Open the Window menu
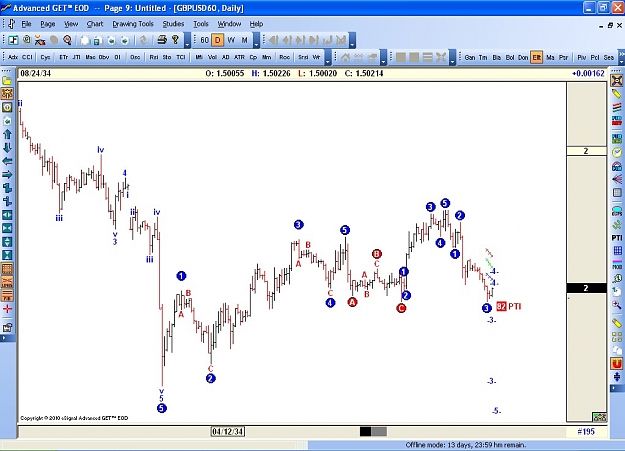 click(x=229, y=24)
